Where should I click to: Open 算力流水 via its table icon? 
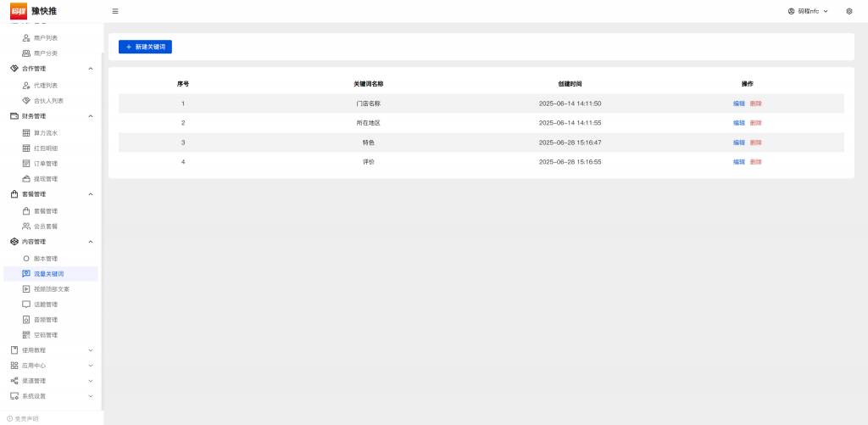26,133
